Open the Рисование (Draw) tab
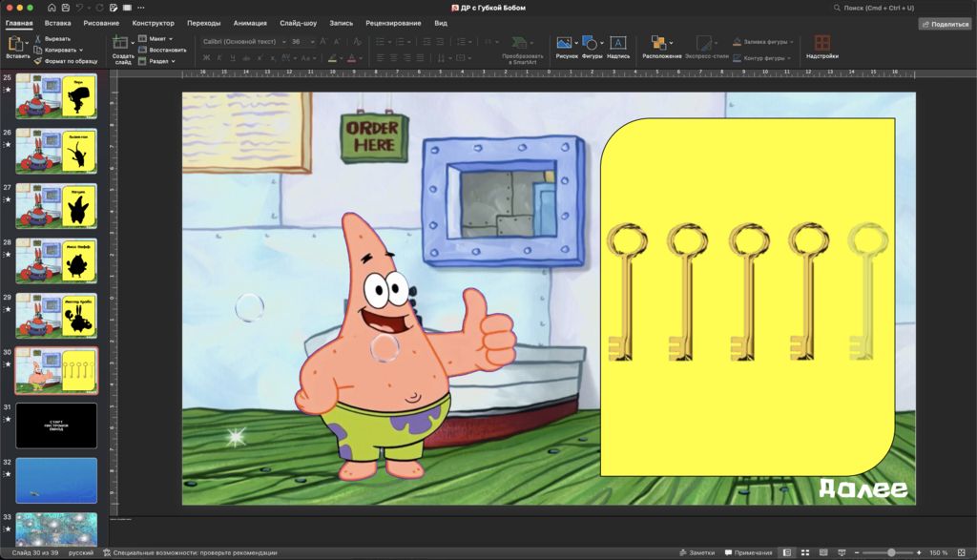The width and height of the screenshot is (977, 560). pyautogui.click(x=101, y=23)
